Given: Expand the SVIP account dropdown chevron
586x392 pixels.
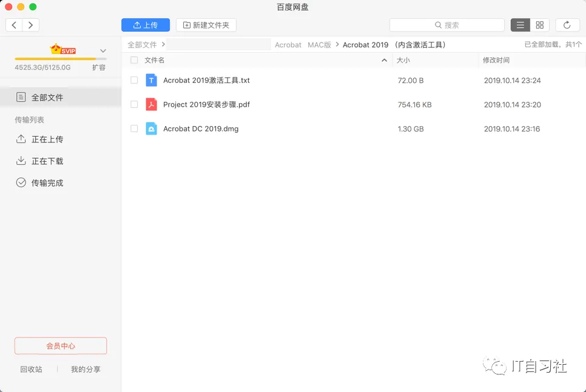Looking at the screenshot, I should tap(103, 51).
